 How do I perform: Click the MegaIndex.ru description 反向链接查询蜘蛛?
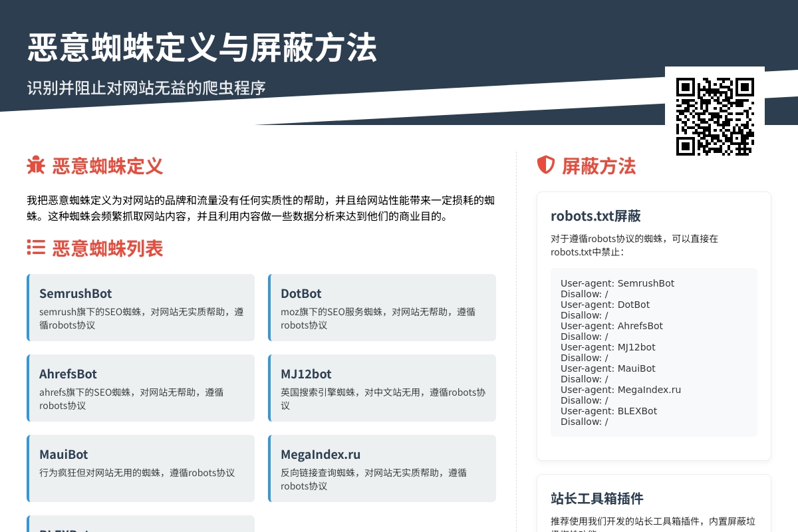374,479
